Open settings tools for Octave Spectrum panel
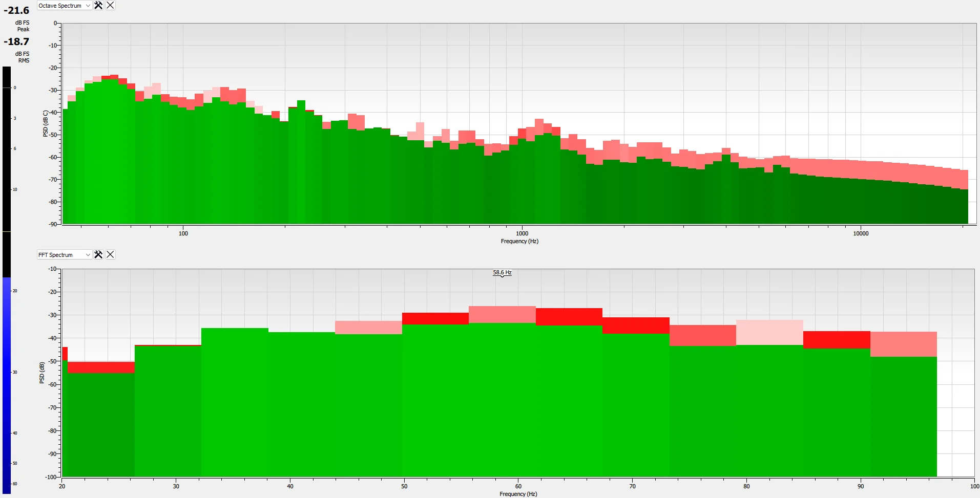Viewport: 980px width, 498px height. [98, 5]
